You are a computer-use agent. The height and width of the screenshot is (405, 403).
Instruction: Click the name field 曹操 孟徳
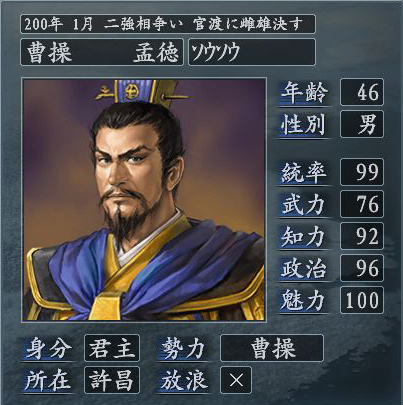point(102,52)
